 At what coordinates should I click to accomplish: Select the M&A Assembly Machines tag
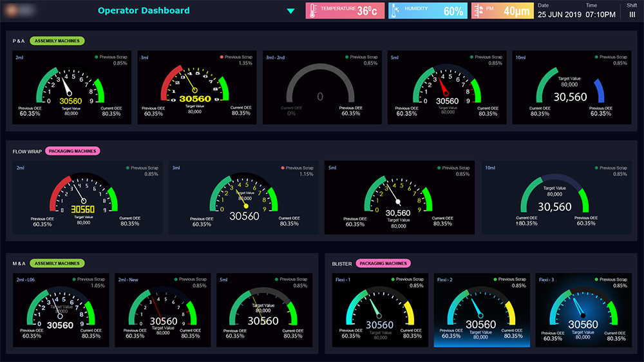pos(57,263)
